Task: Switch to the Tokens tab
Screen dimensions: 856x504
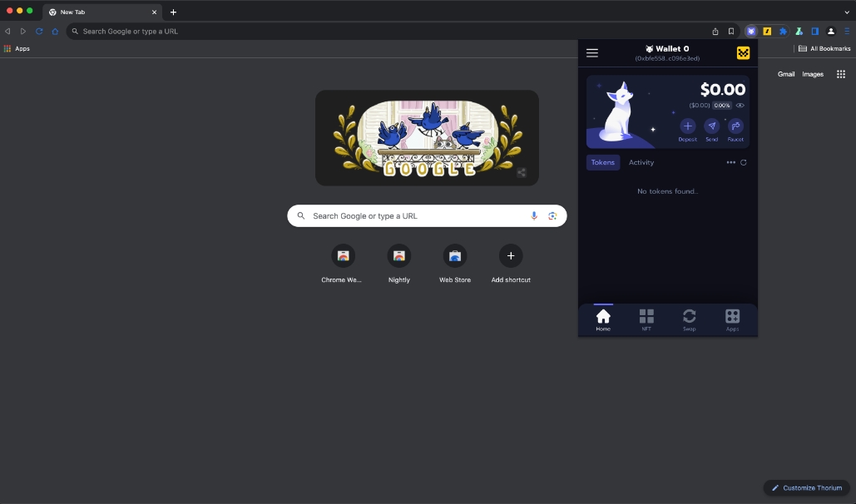Action: pos(602,162)
